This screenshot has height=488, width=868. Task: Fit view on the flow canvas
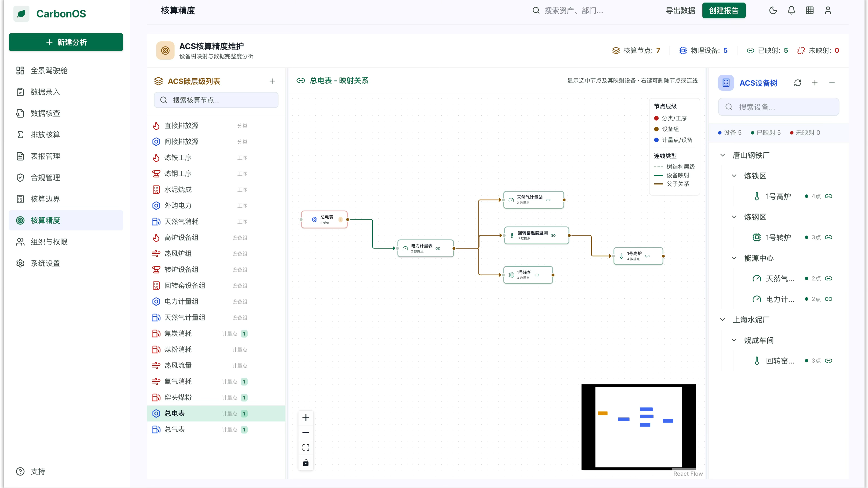pos(306,447)
